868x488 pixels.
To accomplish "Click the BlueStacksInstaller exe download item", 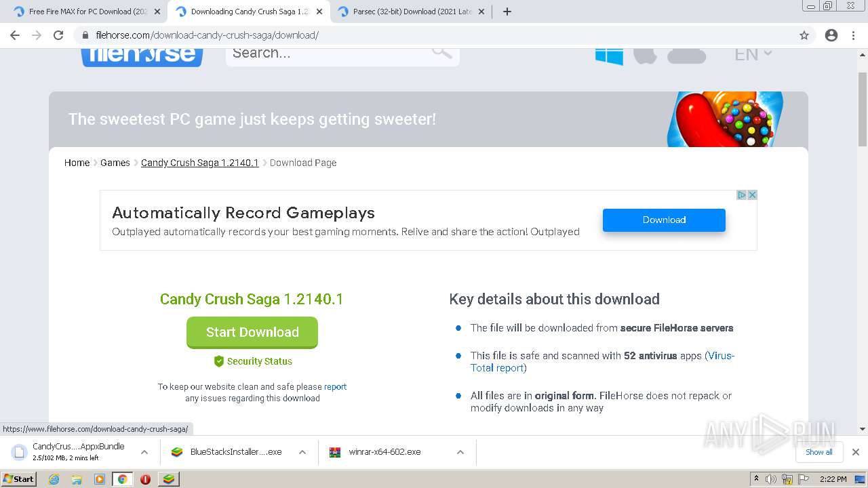I will (x=235, y=452).
